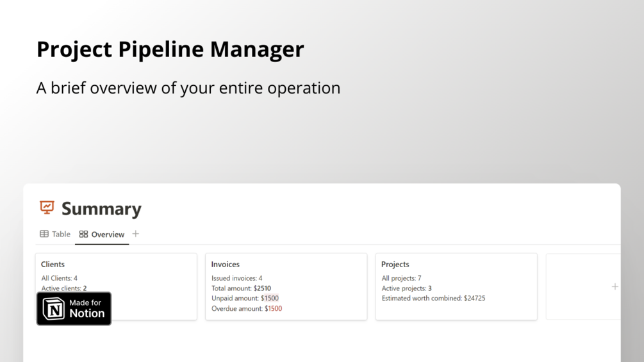Select the Overview tab
This screenshot has width=644, height=362.
click(x=103, y=234)
